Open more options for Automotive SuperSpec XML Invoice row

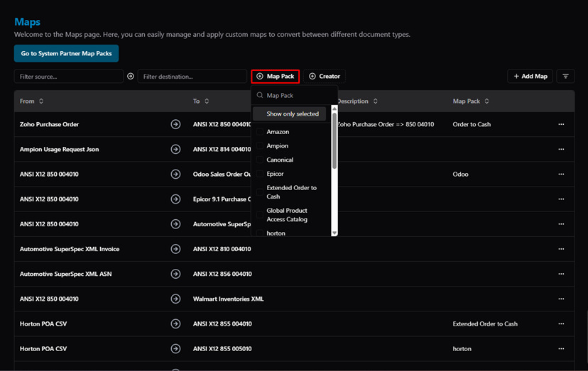click(561, 249)
